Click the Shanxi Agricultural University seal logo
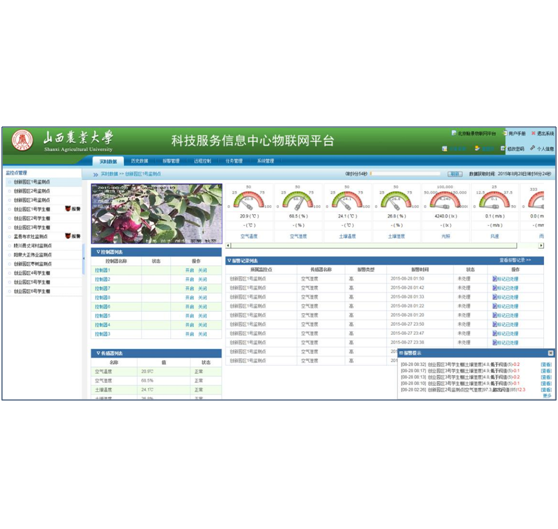This screenshot has height=529, width=558. coord(22,141)
